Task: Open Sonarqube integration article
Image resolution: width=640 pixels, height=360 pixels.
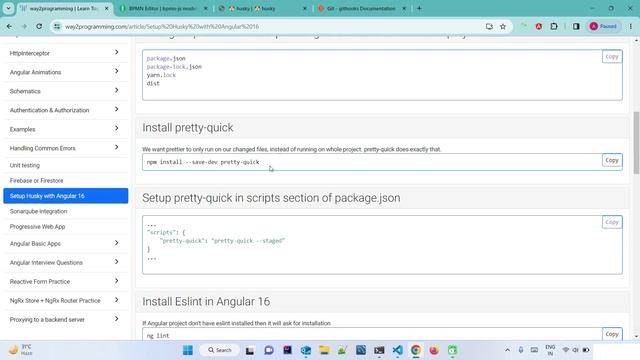Action: (x=65, y=211)
